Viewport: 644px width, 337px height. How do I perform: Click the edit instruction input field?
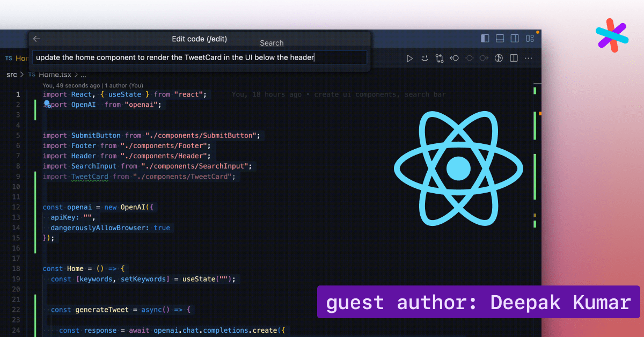tap(200, 57)
